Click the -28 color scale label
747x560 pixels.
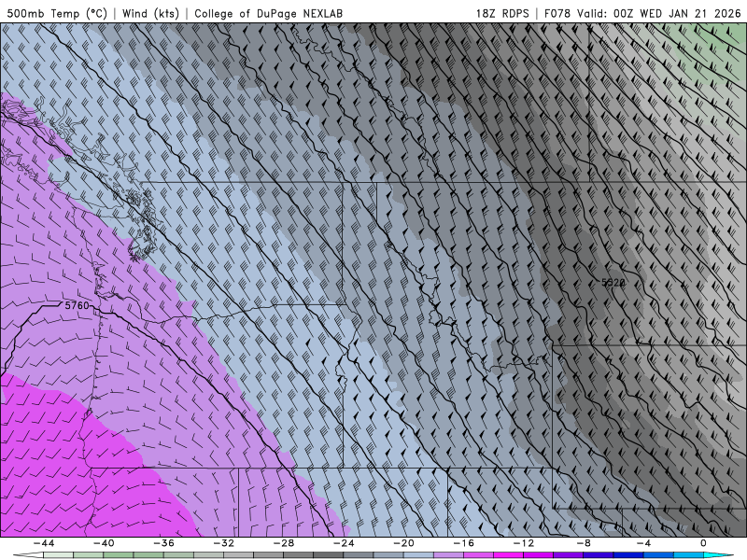click(284, 543)
